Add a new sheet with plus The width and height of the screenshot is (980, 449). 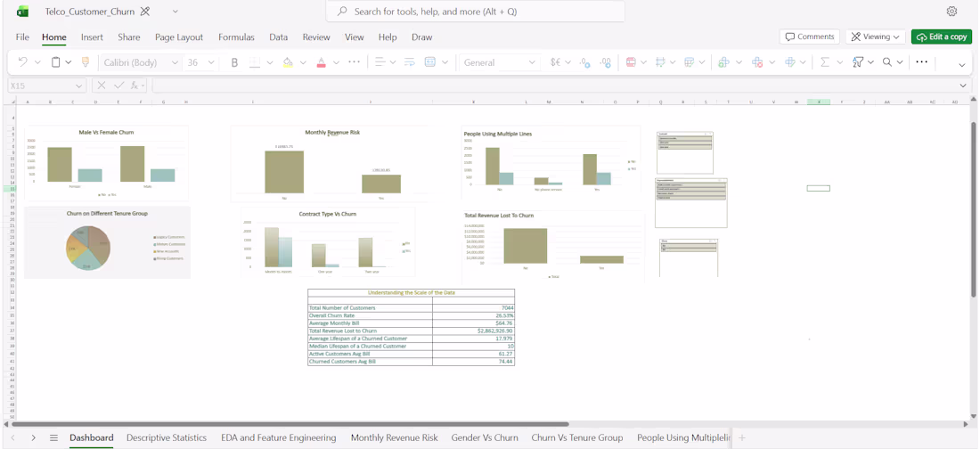point(742,437)
